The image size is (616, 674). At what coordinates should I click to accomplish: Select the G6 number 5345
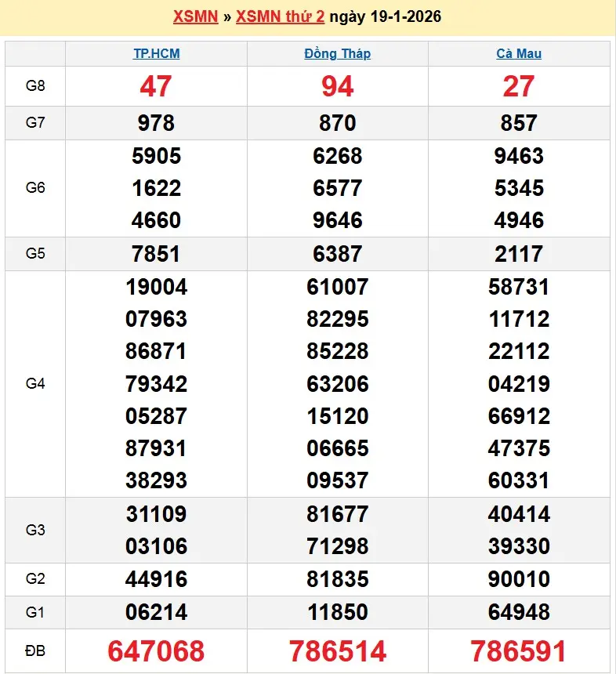(519, 188)
